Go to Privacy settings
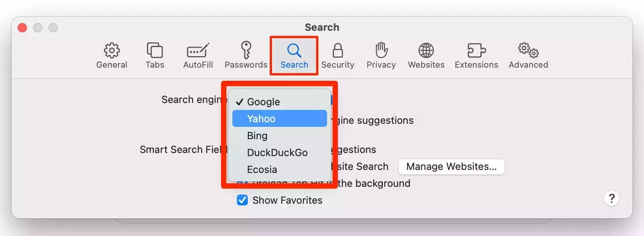This screenshot has height=236, width=644. point(381,55)
